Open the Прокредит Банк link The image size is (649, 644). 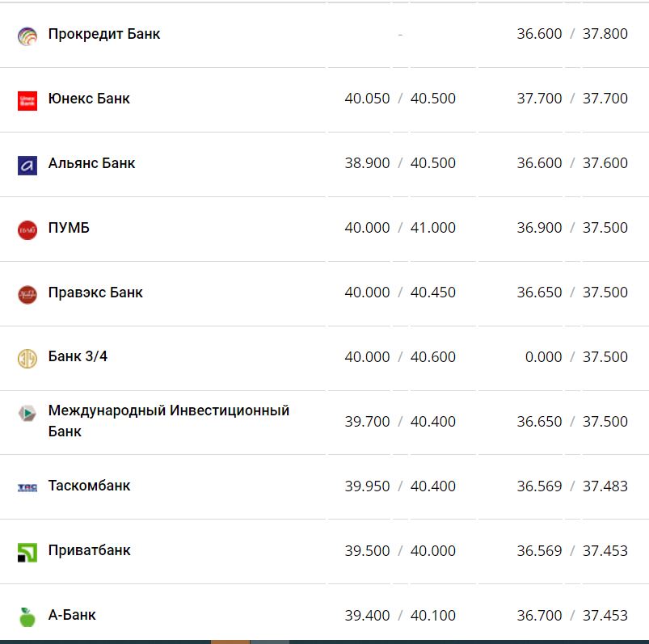tap(104, 34)
